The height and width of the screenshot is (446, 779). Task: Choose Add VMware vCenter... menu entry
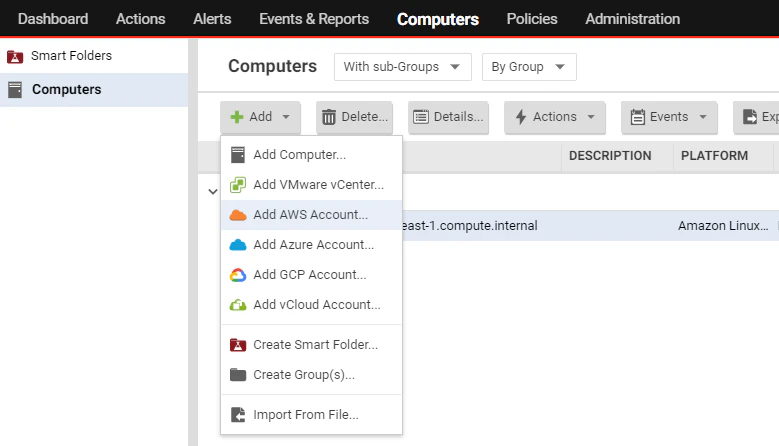312,185
